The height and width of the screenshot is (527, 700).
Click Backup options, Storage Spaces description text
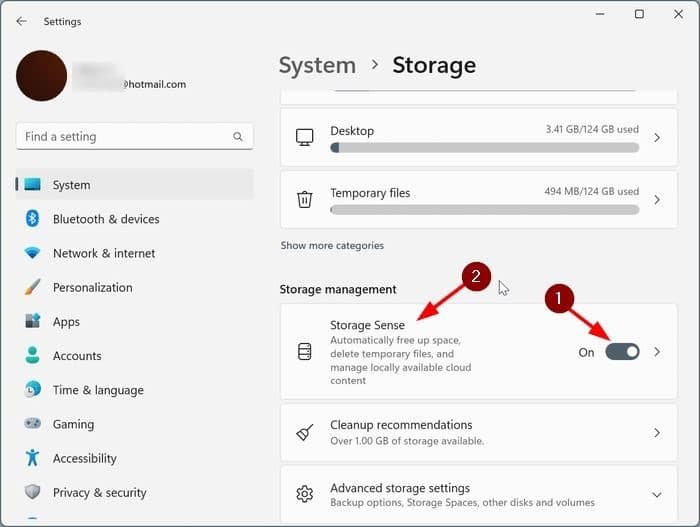[x=462, y=502]
